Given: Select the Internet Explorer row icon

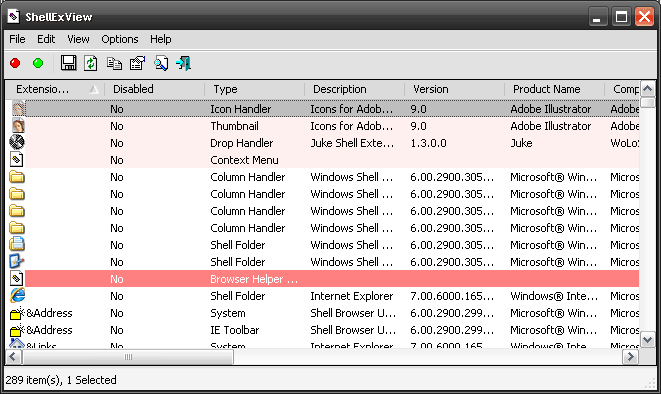Looking at the screenshot, I should [17, 295].
